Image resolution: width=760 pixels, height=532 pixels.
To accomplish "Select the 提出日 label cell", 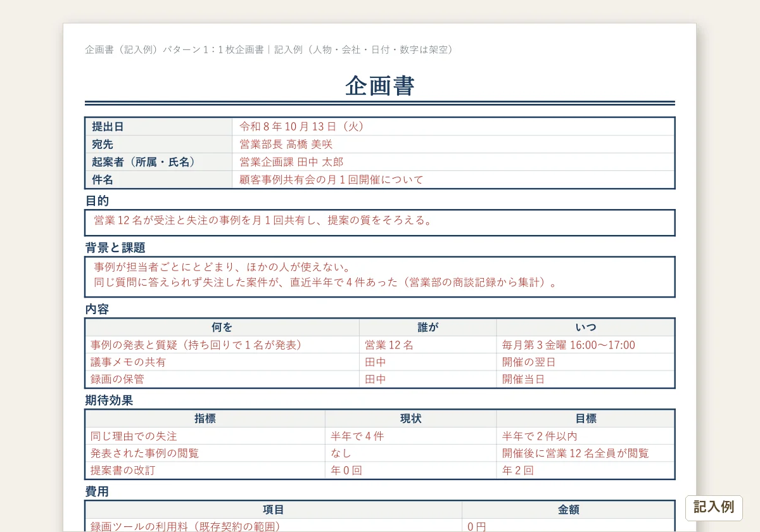I will (159, 127).
